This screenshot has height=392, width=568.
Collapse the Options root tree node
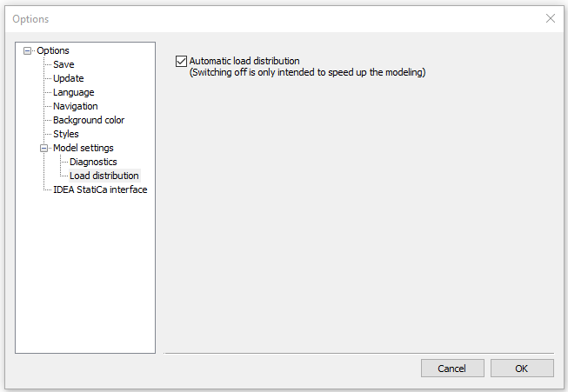pyautogui.click(x=27, y=50)
